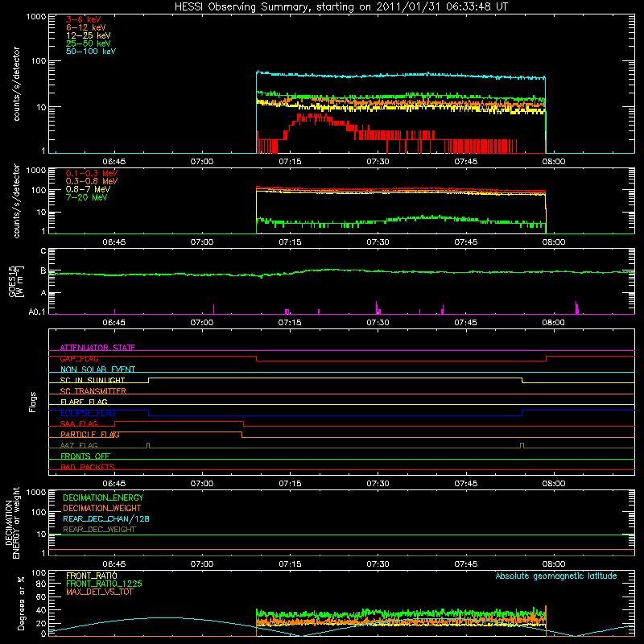Select the red 3-6 keV legend label
The width and height of the screenshot is (644, 644).
click(x=84, y=19)
